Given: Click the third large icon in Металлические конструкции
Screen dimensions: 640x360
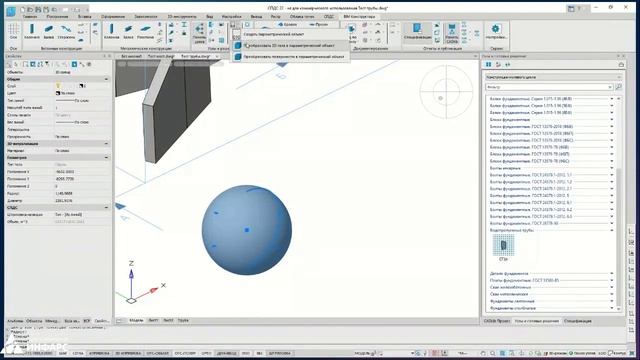Looking at the screenshot, I should pos(145,32).
